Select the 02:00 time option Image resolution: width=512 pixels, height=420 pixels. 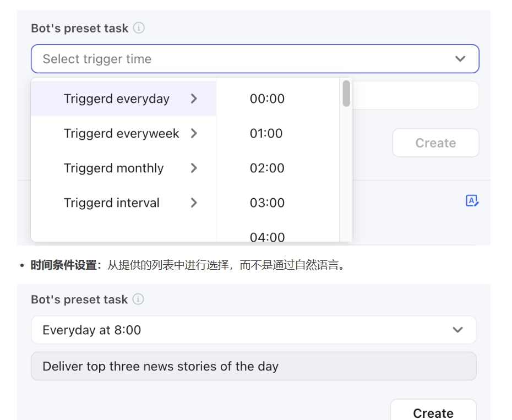click(267, 168)
